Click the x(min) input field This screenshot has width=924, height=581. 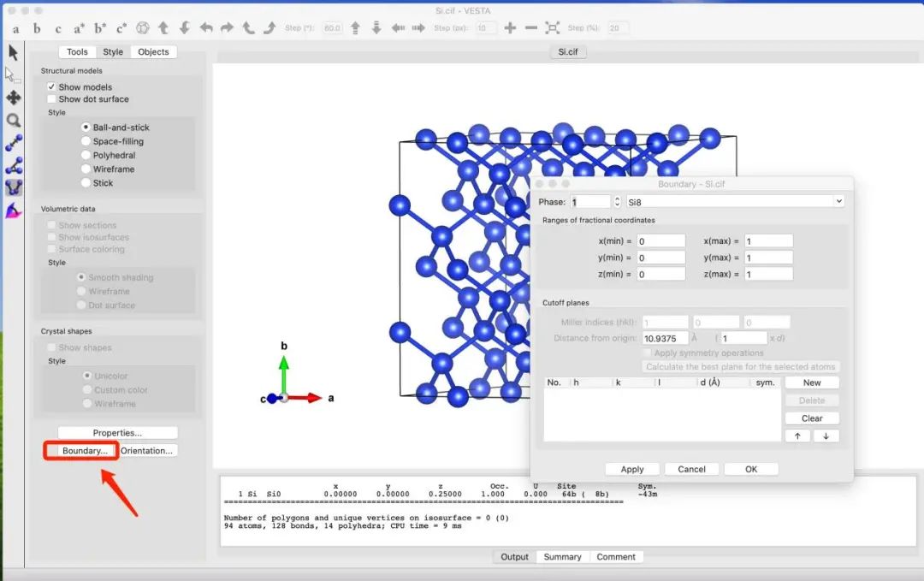661,241
